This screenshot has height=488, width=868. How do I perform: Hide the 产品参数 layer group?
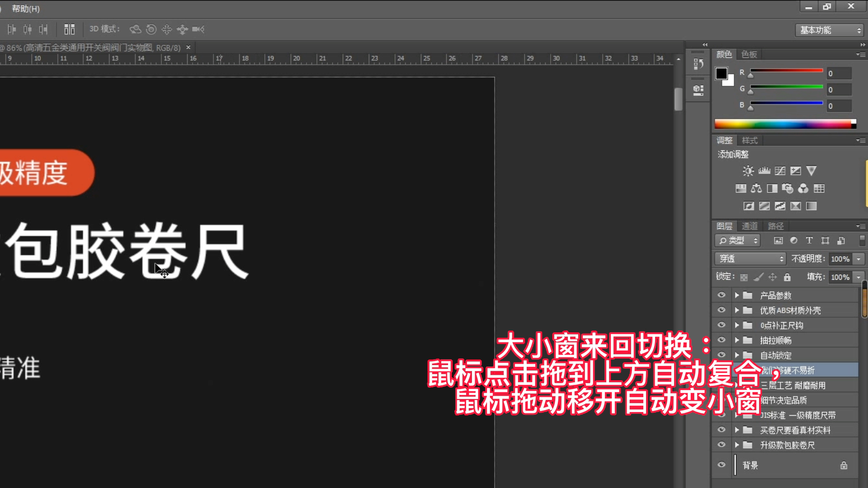point(721,295)
